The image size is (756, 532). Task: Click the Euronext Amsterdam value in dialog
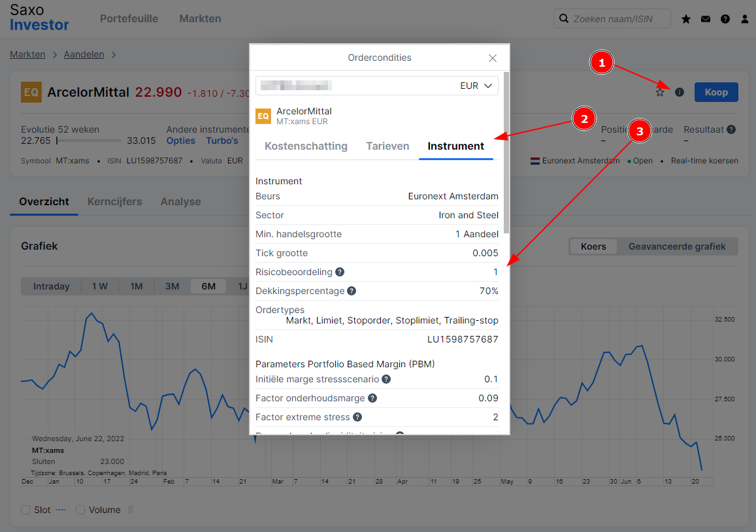453,196
